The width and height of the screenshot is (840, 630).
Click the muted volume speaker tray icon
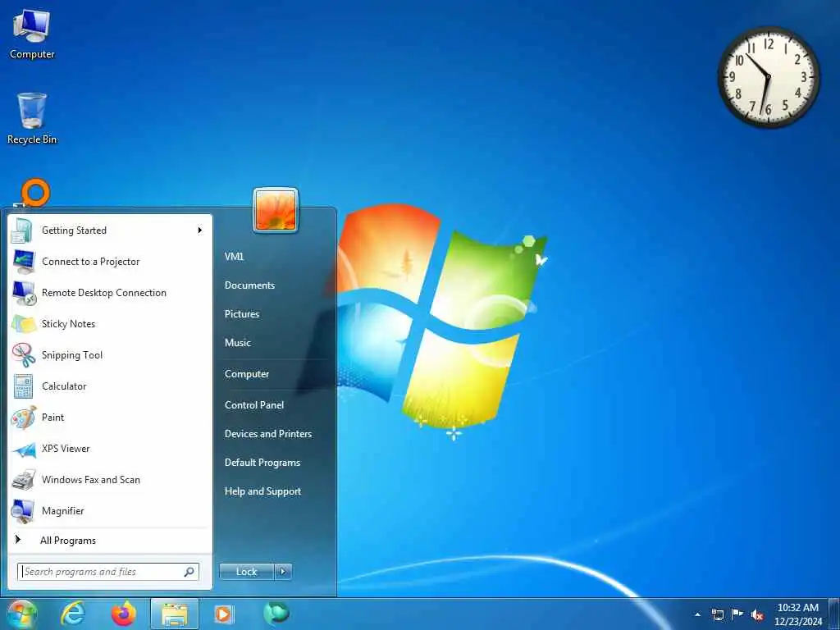(x=757, y=614)
